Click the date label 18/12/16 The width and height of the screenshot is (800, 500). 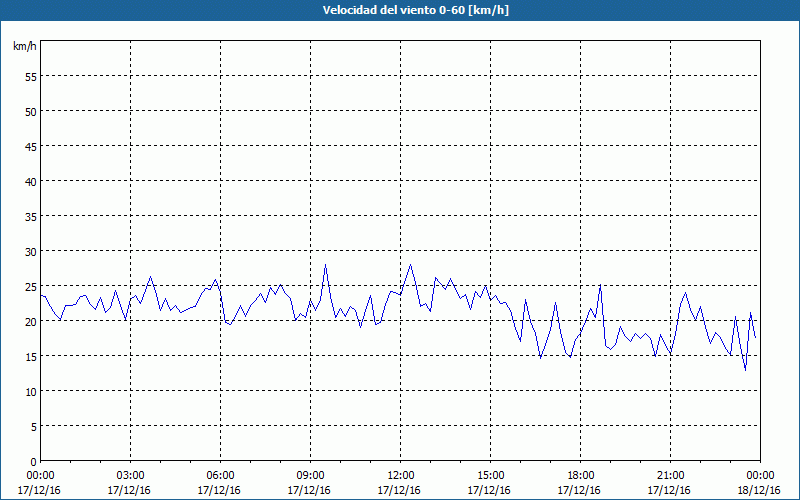click(x=759, y=490)
